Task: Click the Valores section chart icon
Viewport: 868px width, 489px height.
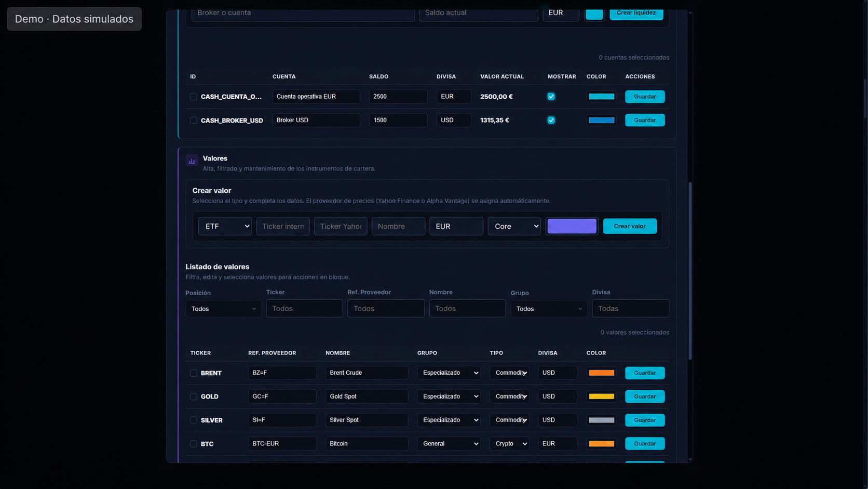Action: (x=192, y=161)
